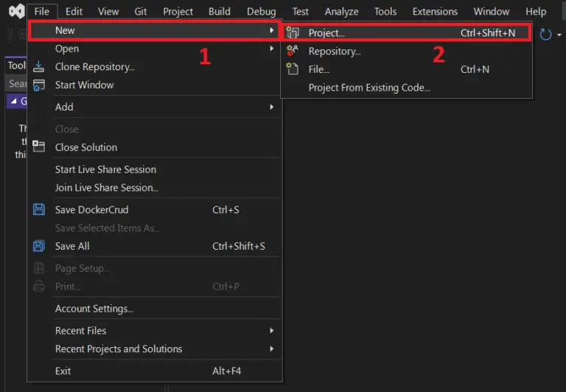Click the New Project icon in submenu
The height and width of the screenshot is (392, 566).
[x=293, y=33]
